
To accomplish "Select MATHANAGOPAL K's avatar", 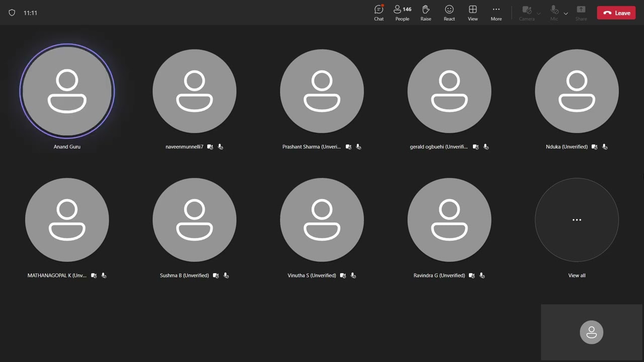I will (x=67, y=220).
